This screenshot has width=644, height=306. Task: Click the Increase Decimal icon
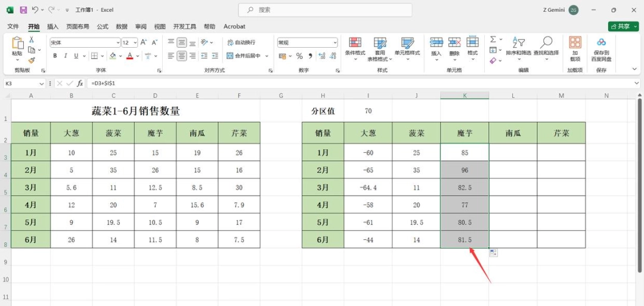322,56
